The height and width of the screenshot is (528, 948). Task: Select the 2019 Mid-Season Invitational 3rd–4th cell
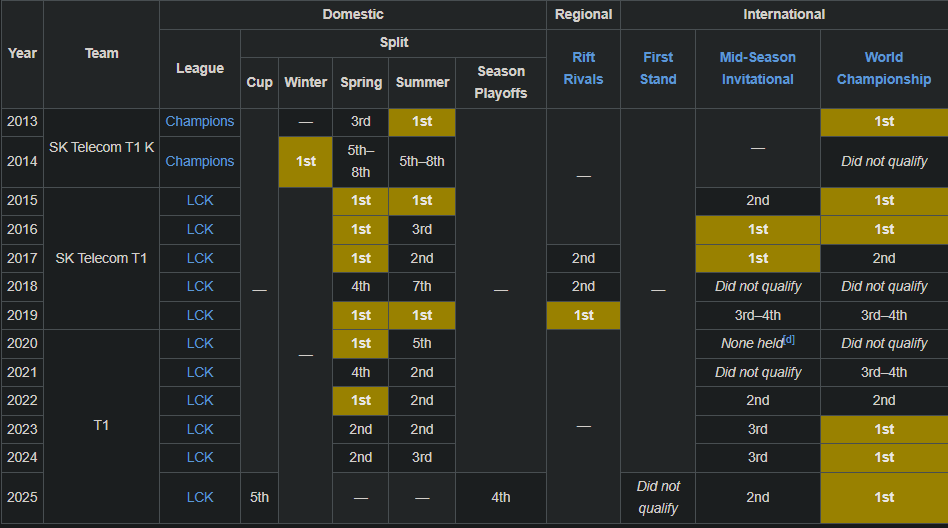[758, 316]
